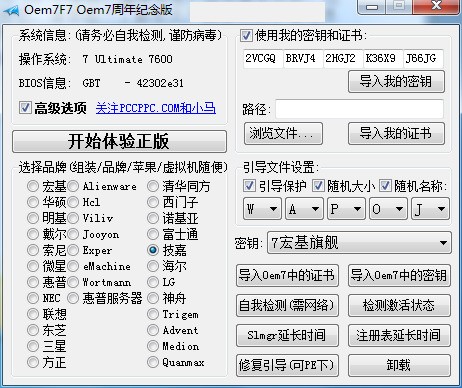Click the 注册表延长时间 button
This screenshot has width=462, height=388.
[x=399, y=335]
